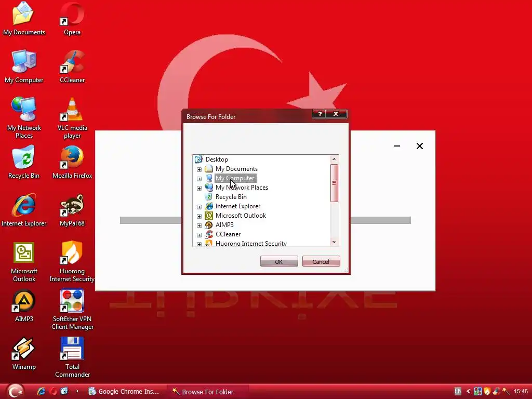Open the Opera desktop shortcut
Image resolution: width=532 pixels, height=399 pixels.
[72, 18]
